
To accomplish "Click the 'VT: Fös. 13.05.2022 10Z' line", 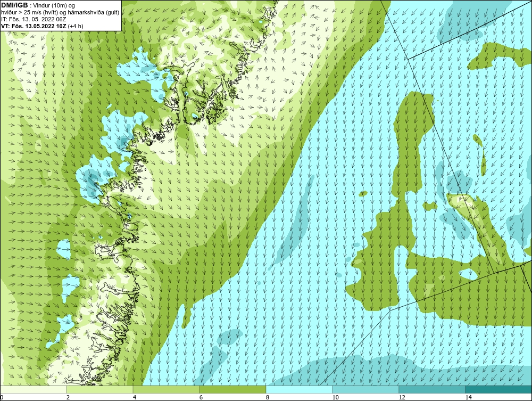I will pos(34,26).
